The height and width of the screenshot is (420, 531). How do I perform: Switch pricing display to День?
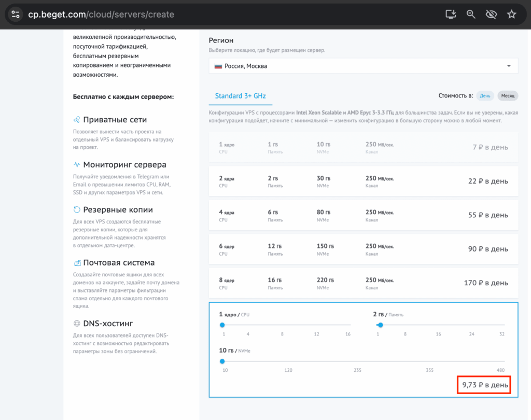(485, 96)
